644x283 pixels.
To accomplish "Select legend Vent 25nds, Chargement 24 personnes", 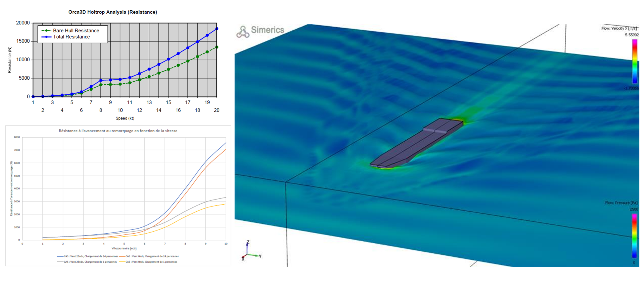I will click(x=91, y=256).
